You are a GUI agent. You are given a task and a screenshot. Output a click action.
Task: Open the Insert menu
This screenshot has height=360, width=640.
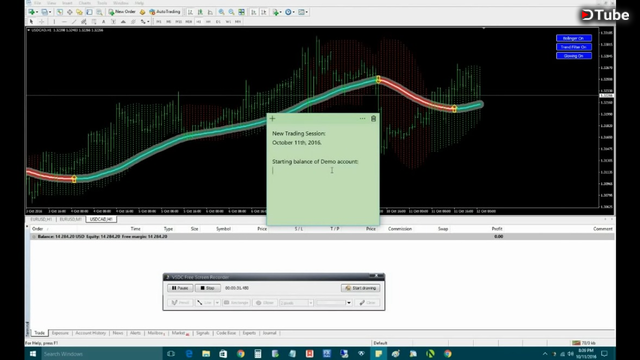tap(67, 3)
